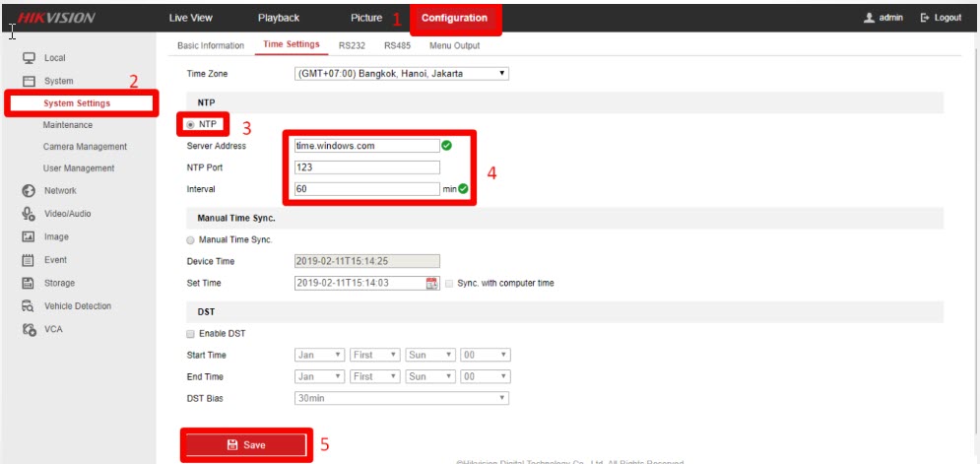This screenshot has width=980, height=464.
Task: Click the Logout link
Action: 941,18
